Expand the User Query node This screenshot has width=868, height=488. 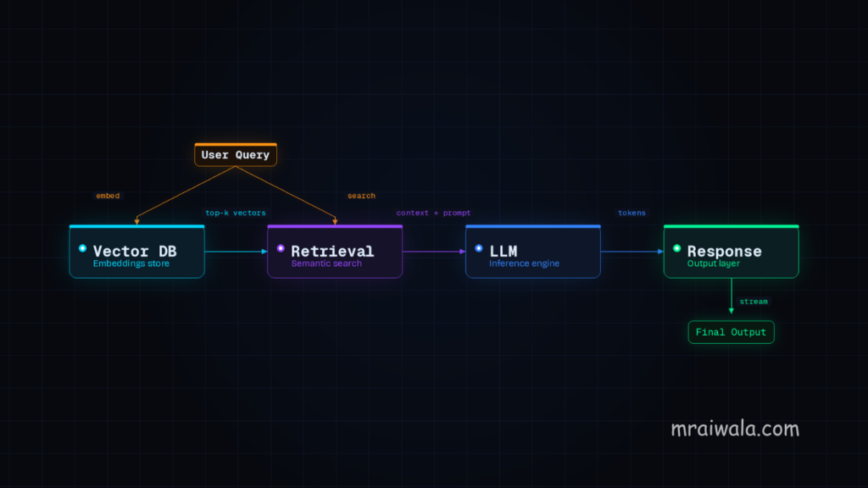(x=236, y=155)
